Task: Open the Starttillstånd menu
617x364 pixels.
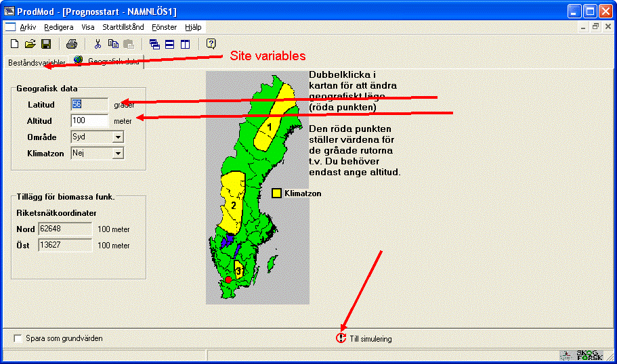Action: pos(123,27)
